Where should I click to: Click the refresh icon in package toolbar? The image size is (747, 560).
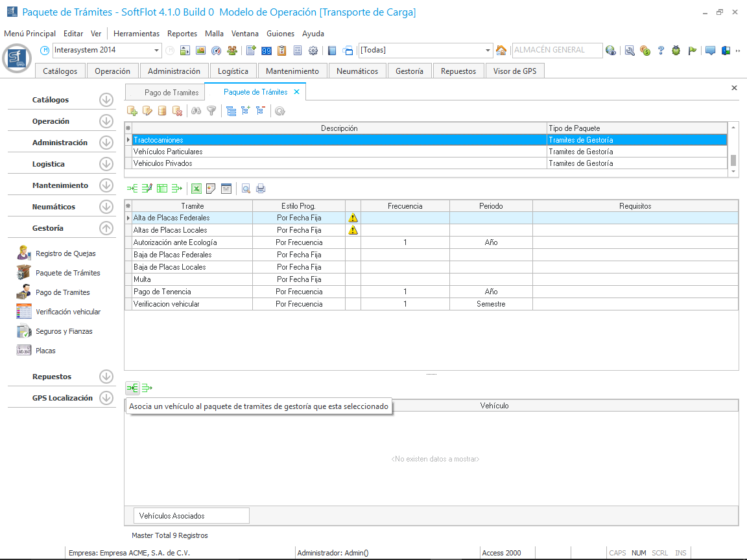(x=280, y=111)
